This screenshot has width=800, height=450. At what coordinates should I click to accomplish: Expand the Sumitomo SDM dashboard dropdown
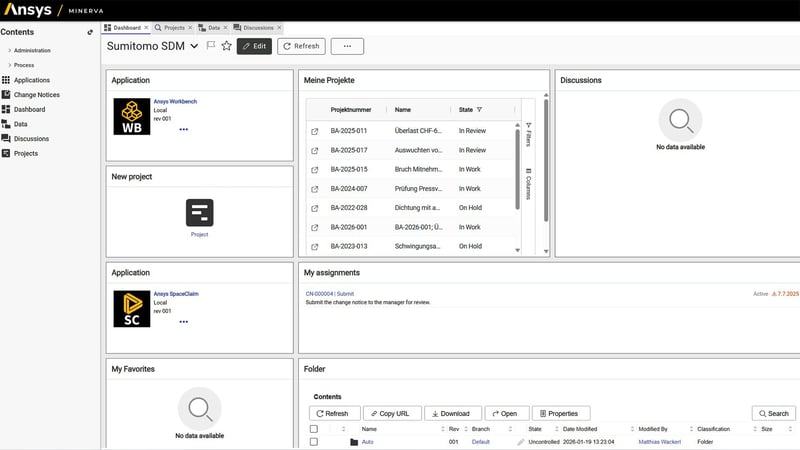[194, 46]
